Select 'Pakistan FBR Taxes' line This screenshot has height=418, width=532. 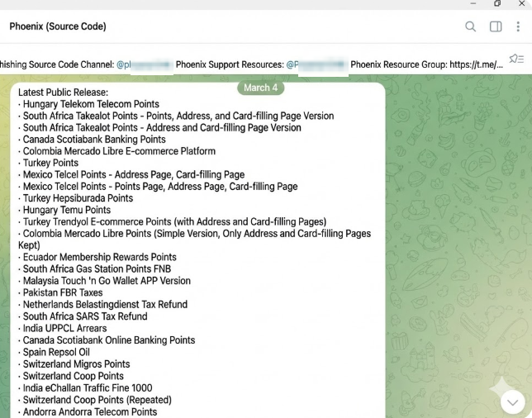point(60,292)
